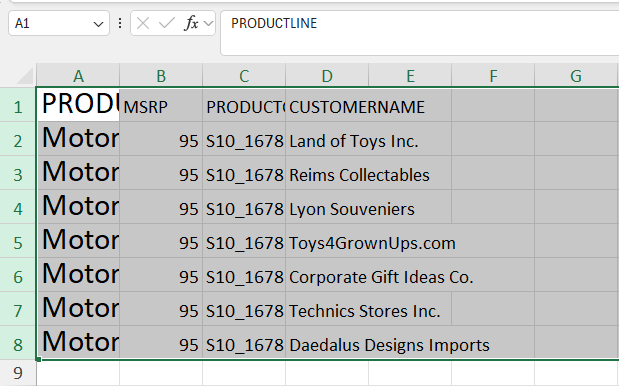Select row 2 header
Image resolution: width=619 pixels, height=386 pixels.
coord(18,139)
